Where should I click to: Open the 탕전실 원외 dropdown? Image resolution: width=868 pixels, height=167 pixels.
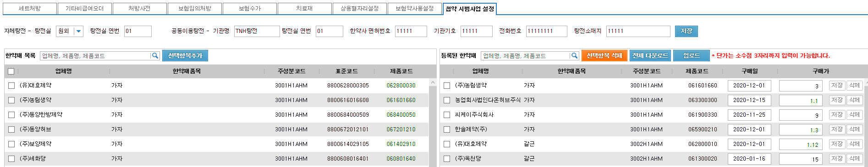click(78, 31)
